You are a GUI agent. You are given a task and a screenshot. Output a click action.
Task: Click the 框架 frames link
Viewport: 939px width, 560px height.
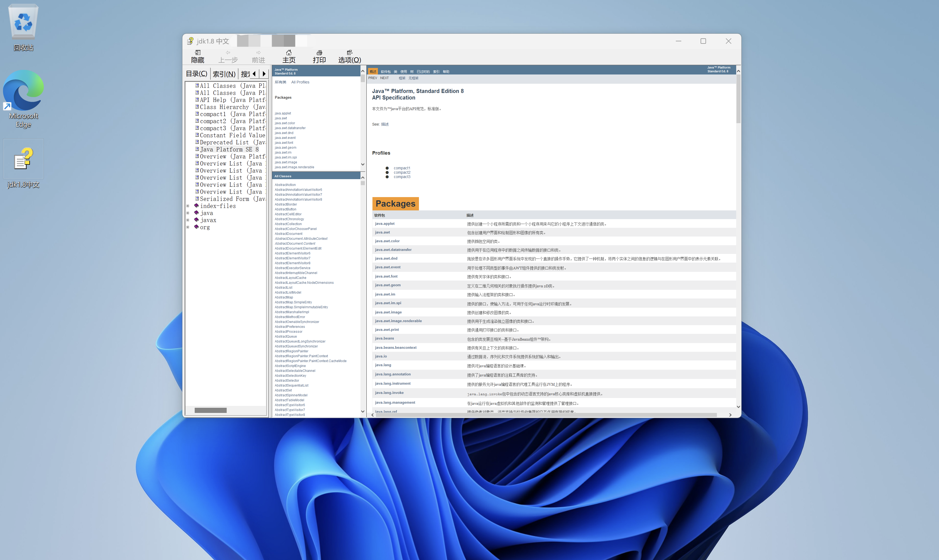402,78
